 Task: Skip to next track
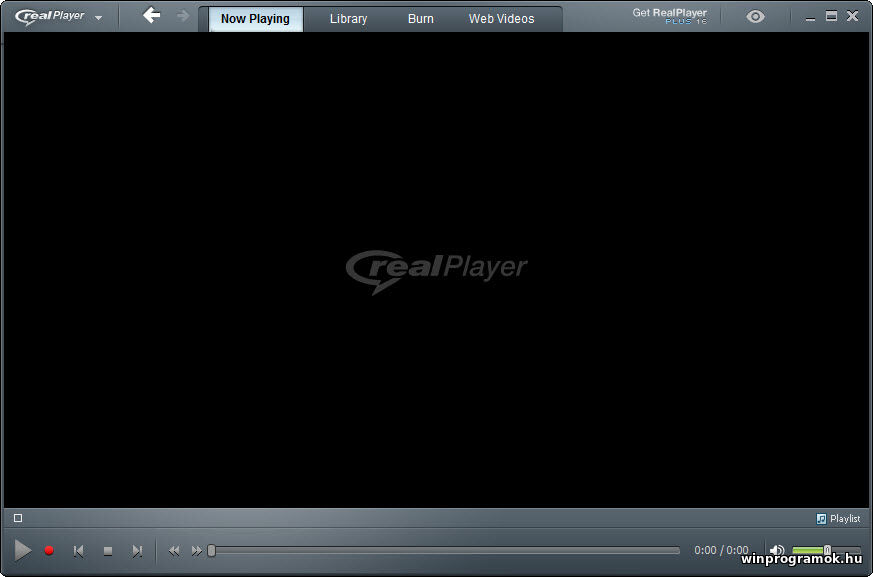tap(137, 551)
